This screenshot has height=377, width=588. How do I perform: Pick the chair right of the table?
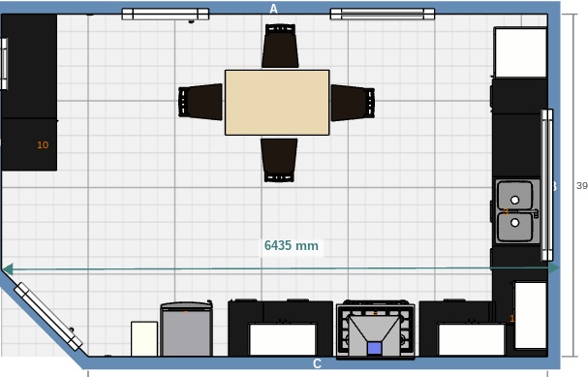tap(353, 103)
